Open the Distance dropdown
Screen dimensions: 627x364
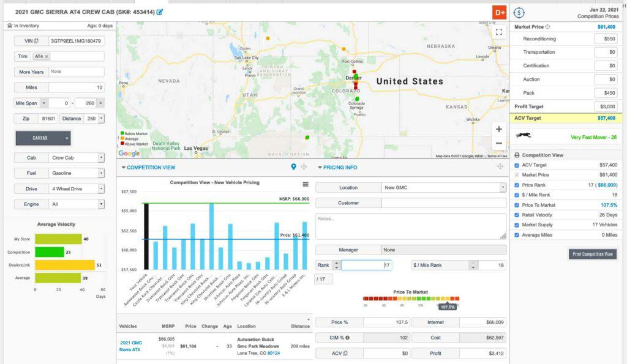(x=101, y=118)
